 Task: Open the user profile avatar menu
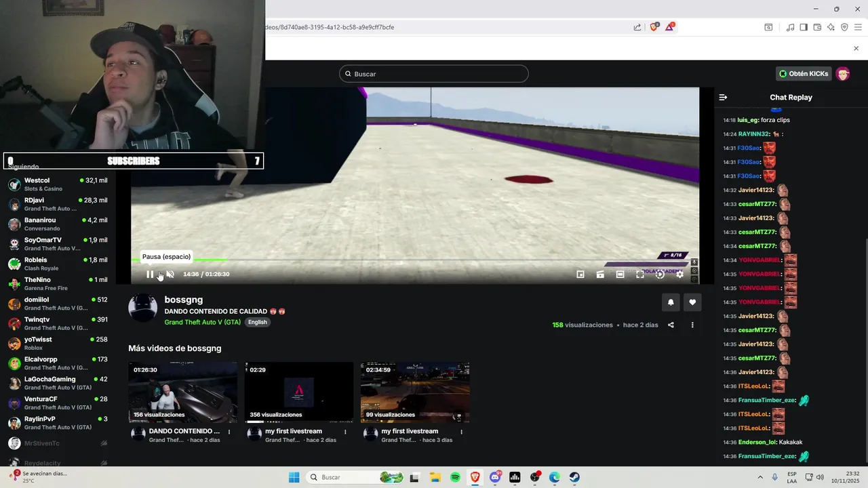843,73
